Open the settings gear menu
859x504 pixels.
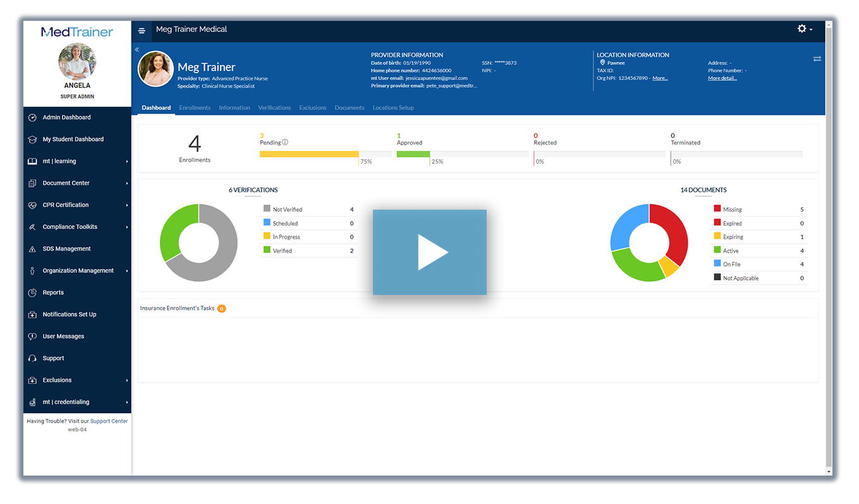pos(801,29)
